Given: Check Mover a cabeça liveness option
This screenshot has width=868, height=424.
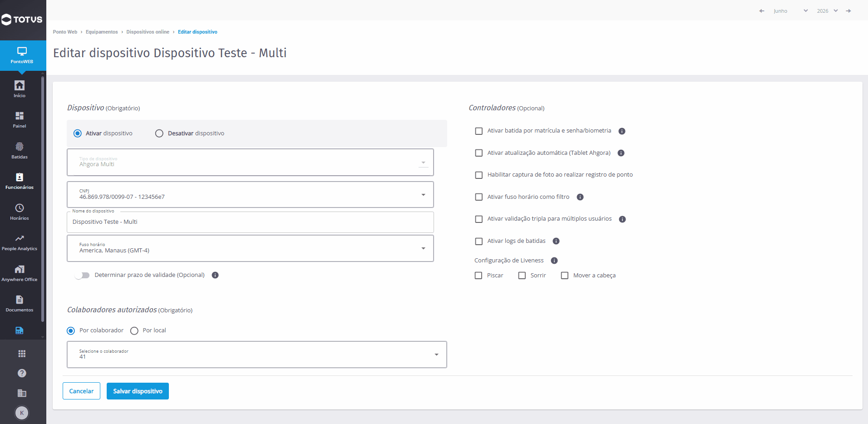Looking at the screenshot, I should [565, 276].
